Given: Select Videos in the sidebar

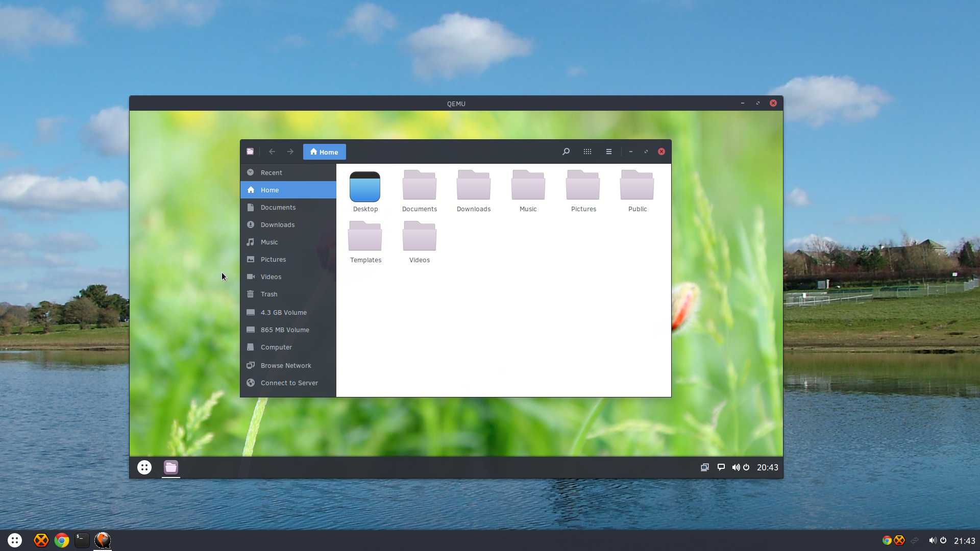Looking at the screenshot, I should click(288, 277).
